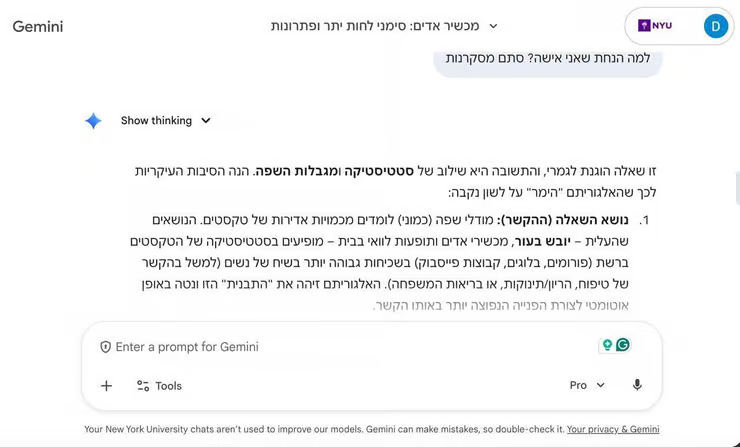Open the Pro model selector dropdown
740x447 pixels.
587,385
